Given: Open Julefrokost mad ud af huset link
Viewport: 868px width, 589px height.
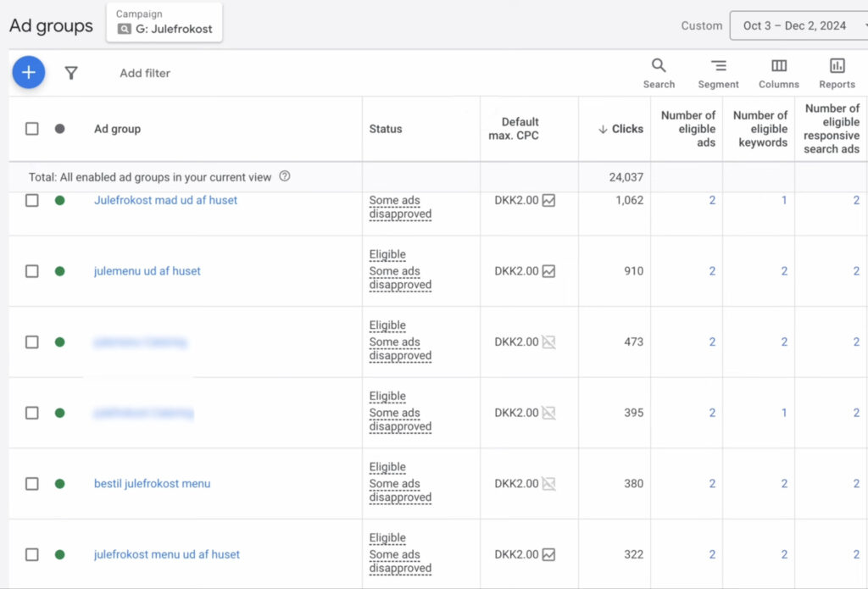Looking at the screenshot, I should pyautogui.click(x=165, y=201).
